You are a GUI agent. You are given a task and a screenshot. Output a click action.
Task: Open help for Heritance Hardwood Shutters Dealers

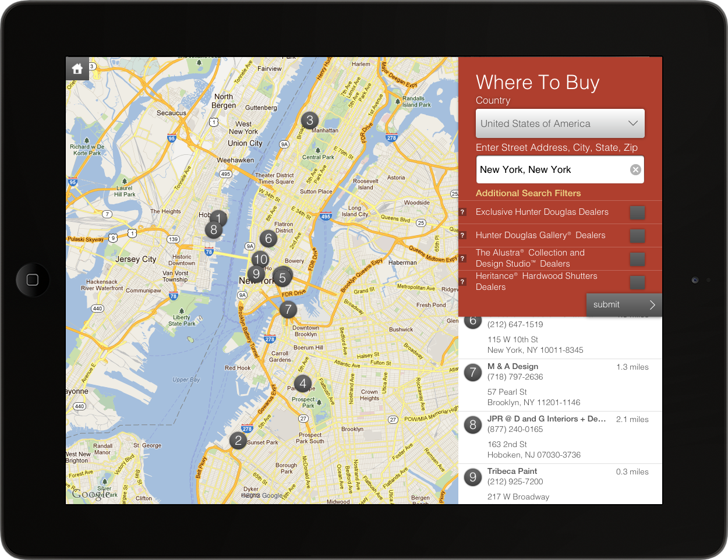463,282
